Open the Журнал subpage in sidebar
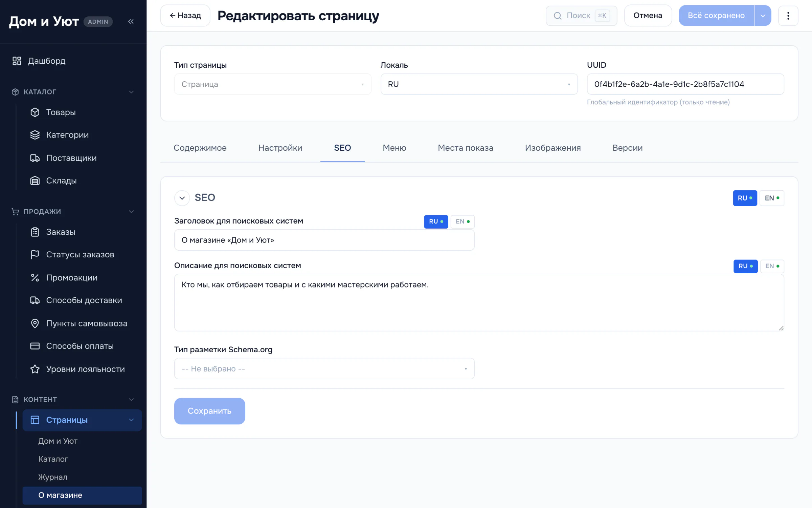 (x=53, y=477)
